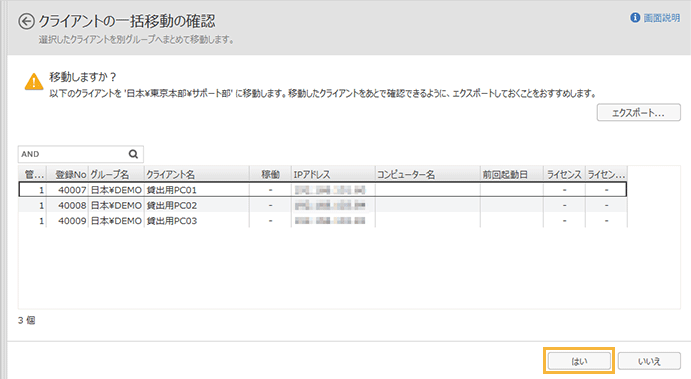Click the blurred IP address of 貸出用PC03

[330, 221]
